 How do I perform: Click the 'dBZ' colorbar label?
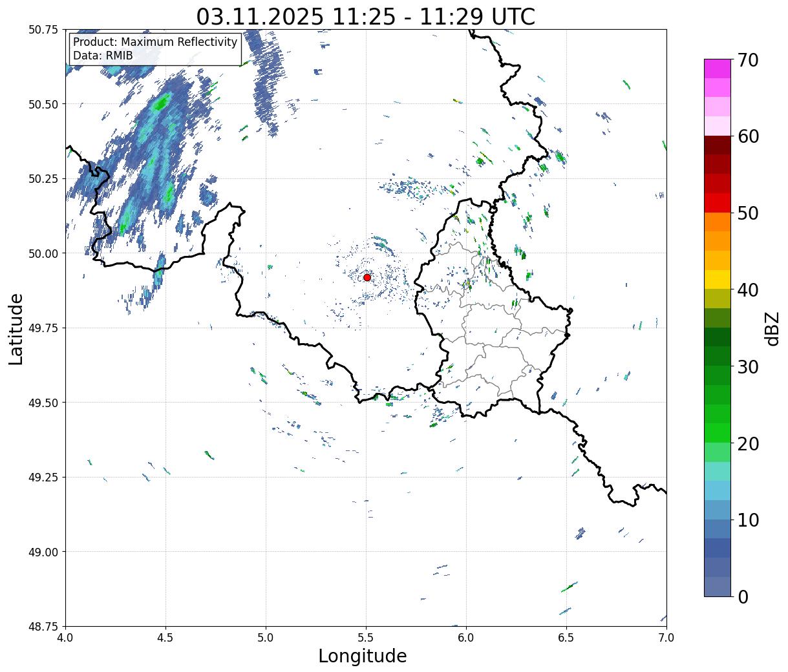(x=772, y=328)
